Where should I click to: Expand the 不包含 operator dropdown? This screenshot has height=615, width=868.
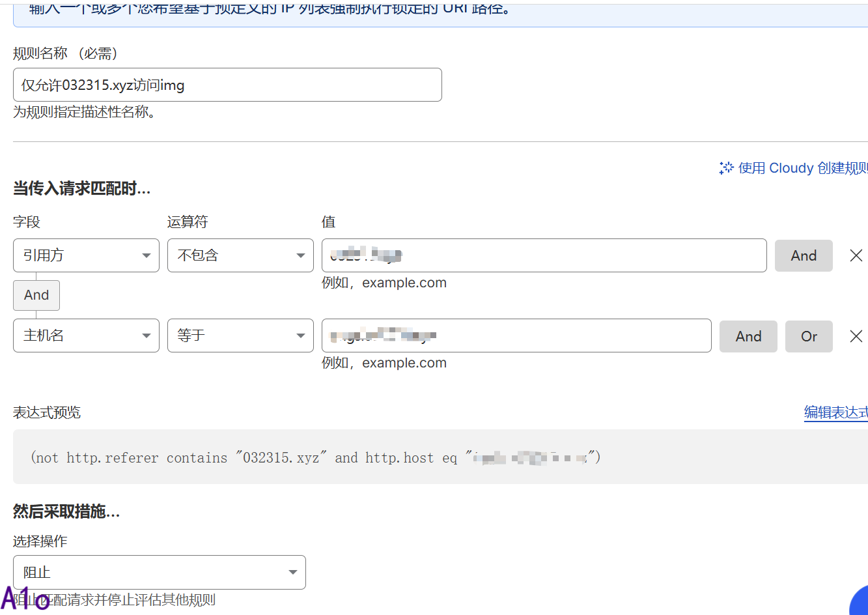(x=240, y=255)
